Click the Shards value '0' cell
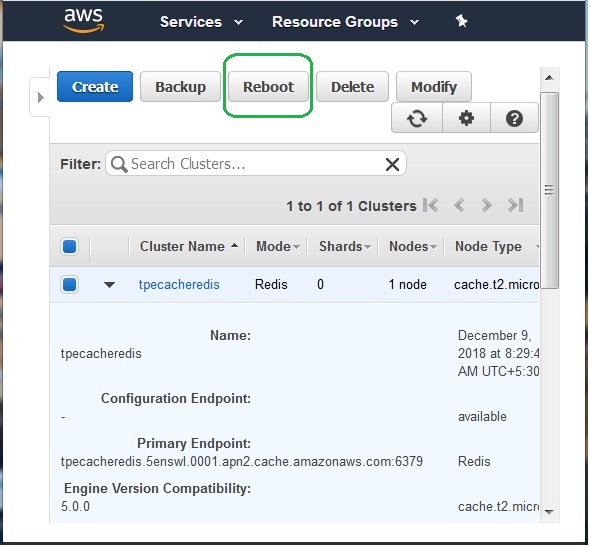 (x=320, y=285)
